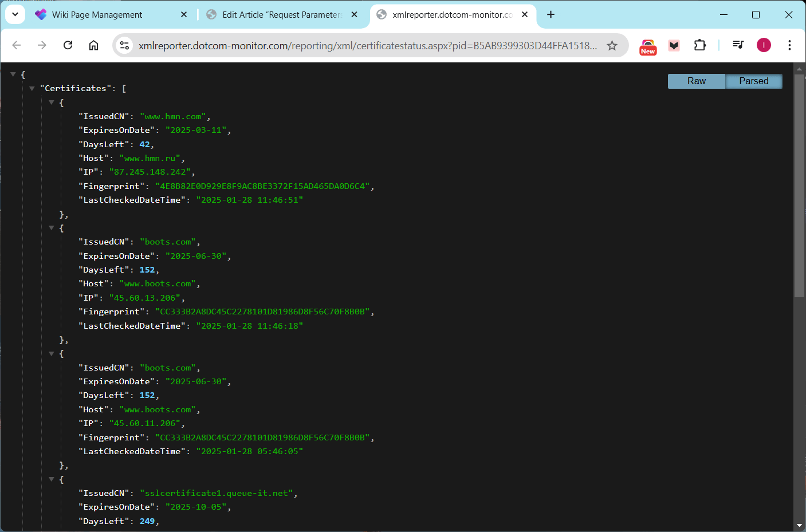Switch to the Wiki Page Management tab
The image size is (806, 532).
coord(112,15)
